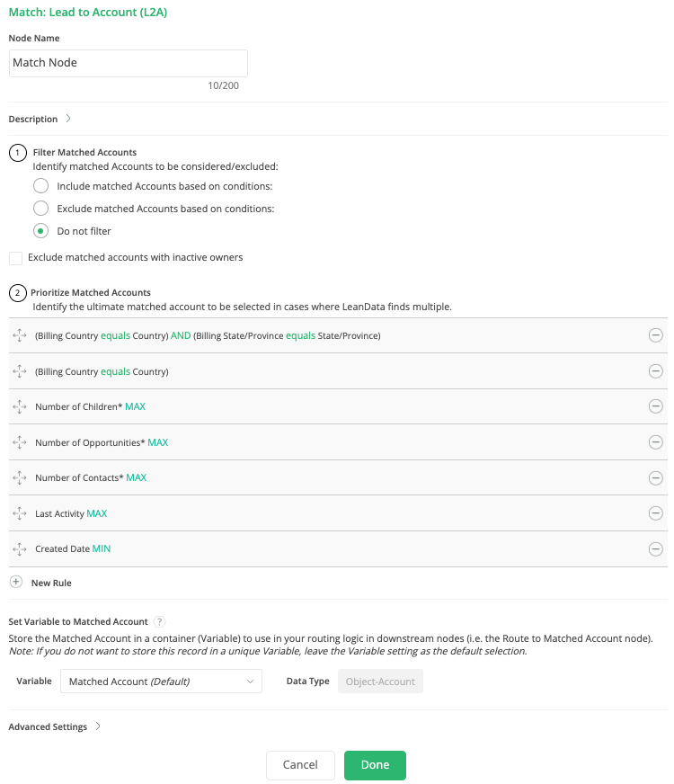Open Billing Country AND Billing State rule

208,335
